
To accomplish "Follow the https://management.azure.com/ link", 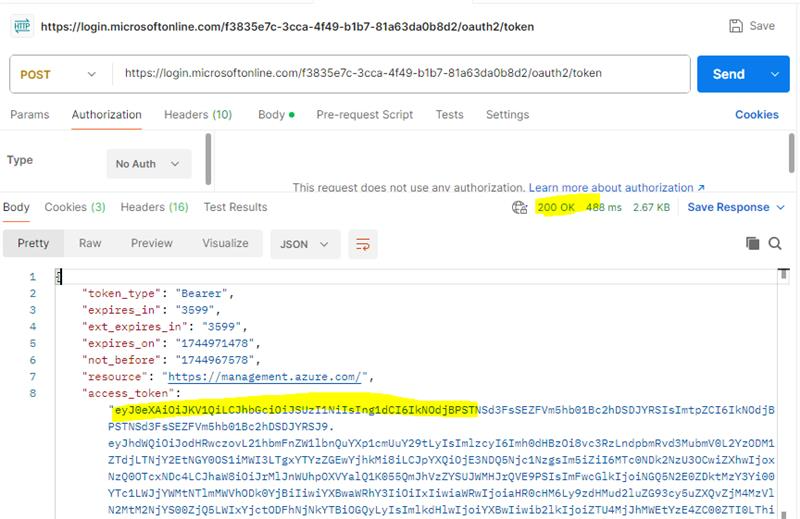I will [x=264, y=377].
